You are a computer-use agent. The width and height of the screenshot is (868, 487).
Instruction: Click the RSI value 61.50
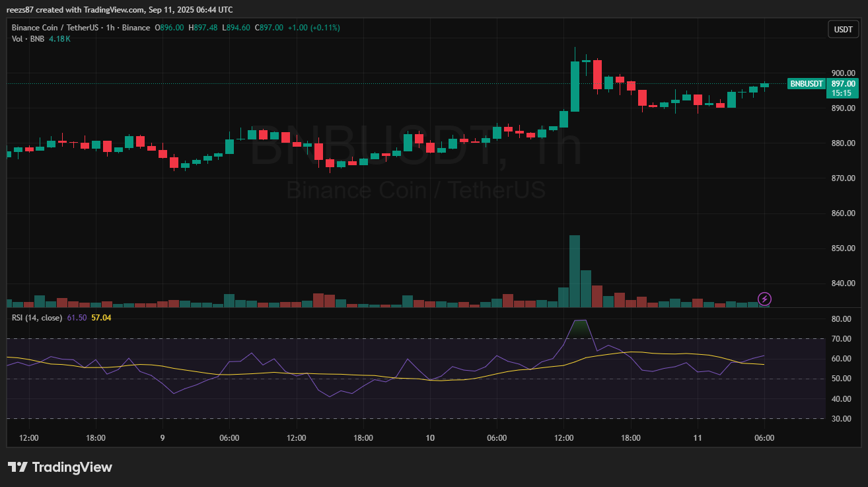coord(77,318)
